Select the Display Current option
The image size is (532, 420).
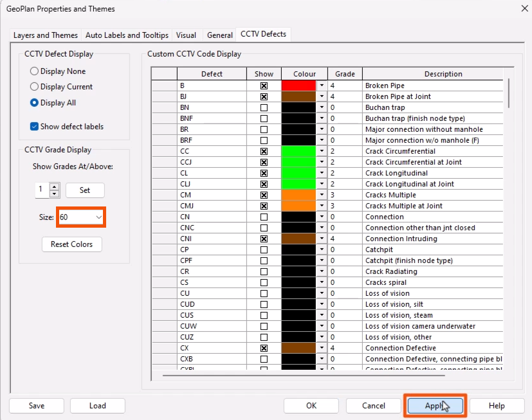coord(33,86)
